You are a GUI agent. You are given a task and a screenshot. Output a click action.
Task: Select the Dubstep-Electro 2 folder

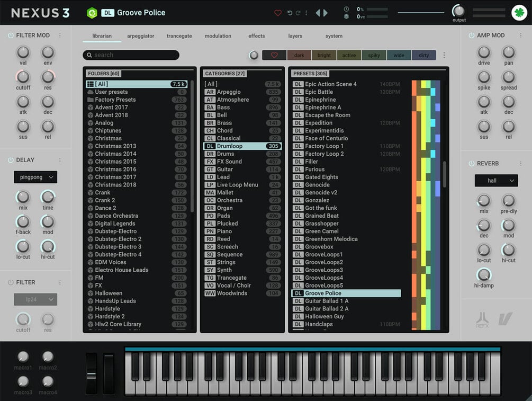coord(136,239)
